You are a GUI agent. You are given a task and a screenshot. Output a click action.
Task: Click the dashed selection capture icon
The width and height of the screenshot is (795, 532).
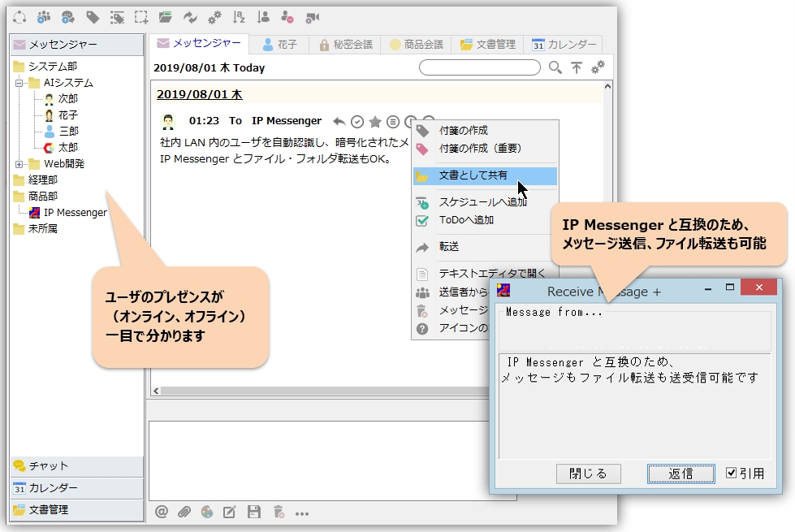point(141,18)
